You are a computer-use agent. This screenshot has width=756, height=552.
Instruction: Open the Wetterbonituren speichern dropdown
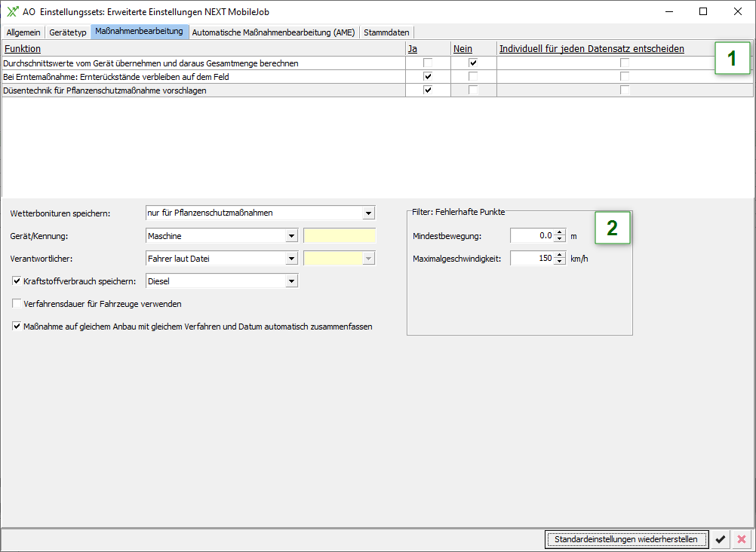tap(368, 213)
